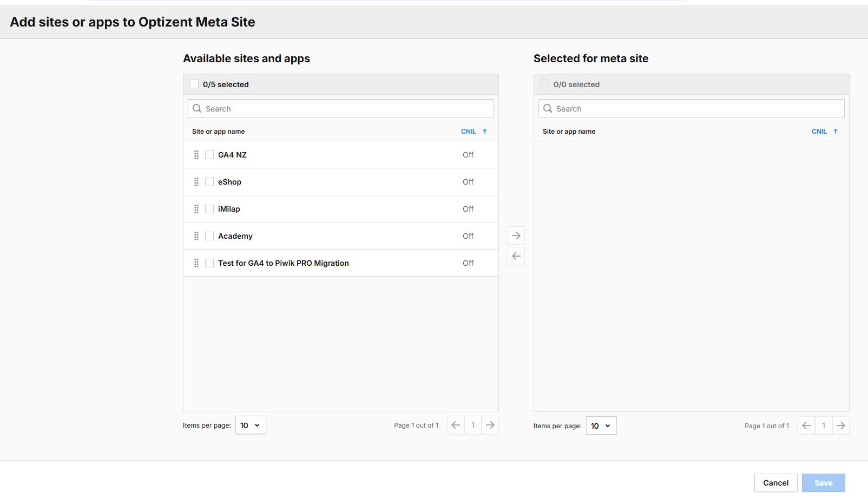The image size is (868, 498).
Task: Click the left arrow to remove sites from meta site
Action: tap(516, 255)
